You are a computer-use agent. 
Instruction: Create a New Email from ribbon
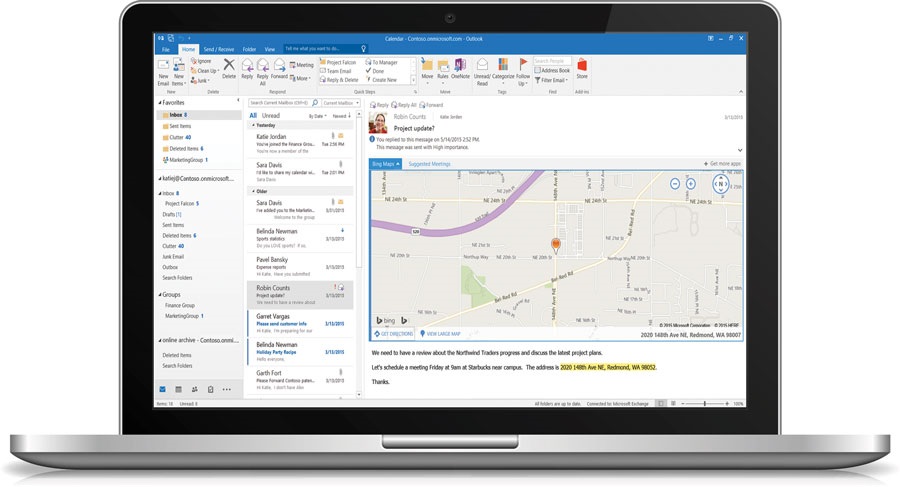click(164, 72)
